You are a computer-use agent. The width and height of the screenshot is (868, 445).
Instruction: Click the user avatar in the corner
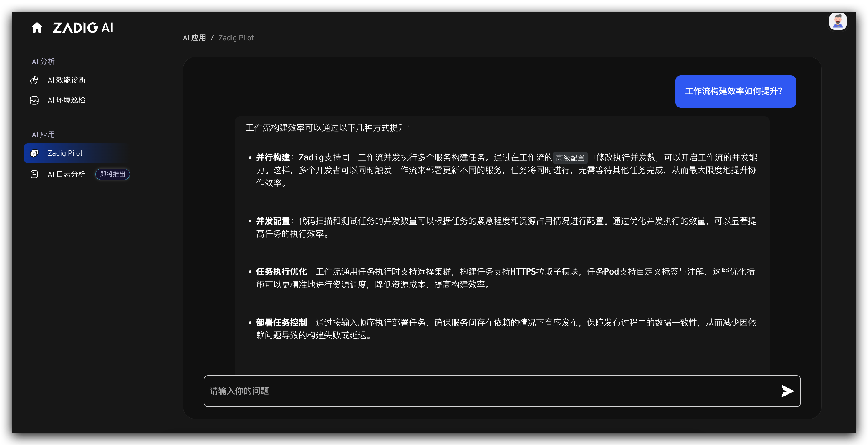tap(838, 21)
